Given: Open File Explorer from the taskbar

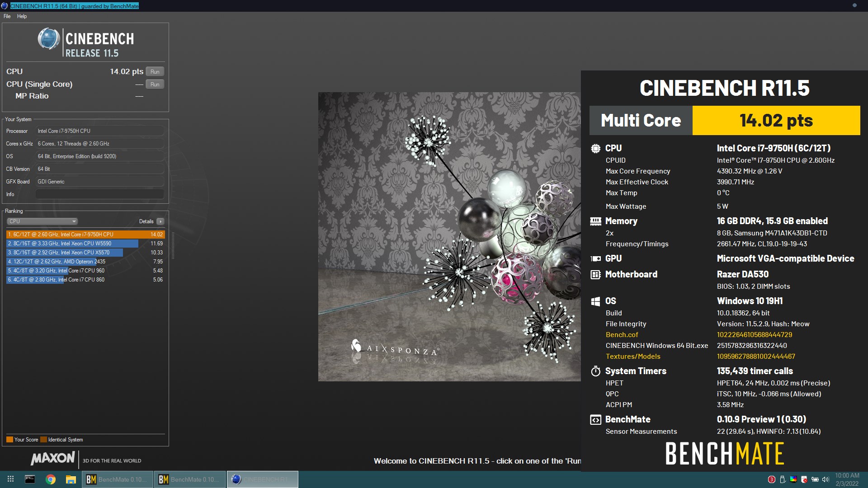Looking at the screenshot, I should tap(71, 479).
